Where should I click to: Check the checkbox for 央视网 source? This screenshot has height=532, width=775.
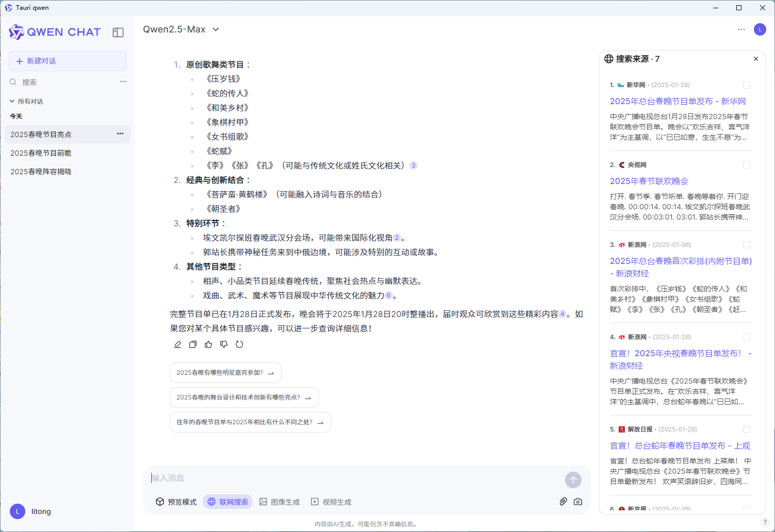(x=747, y=165)
